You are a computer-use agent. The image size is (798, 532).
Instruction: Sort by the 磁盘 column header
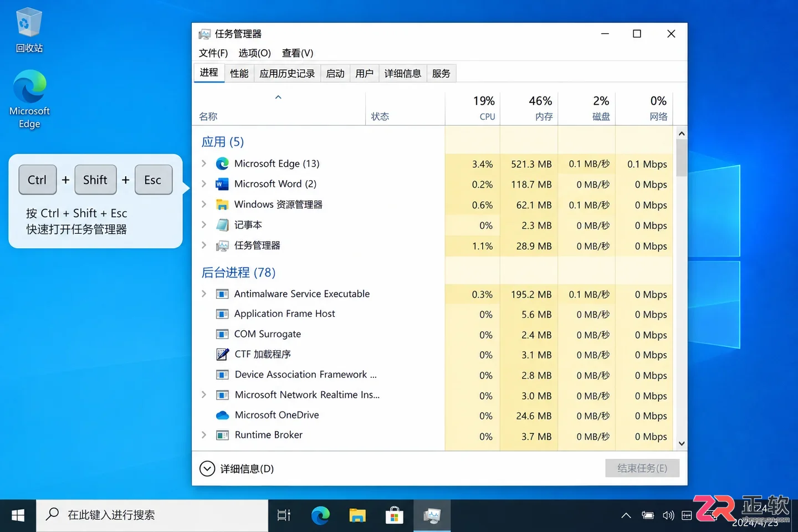[x=587, y=109]
